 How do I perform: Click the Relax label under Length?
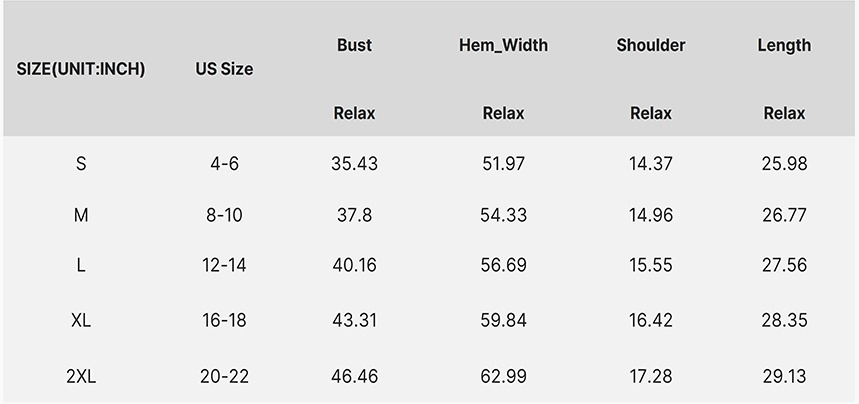[x=784, y=113]
